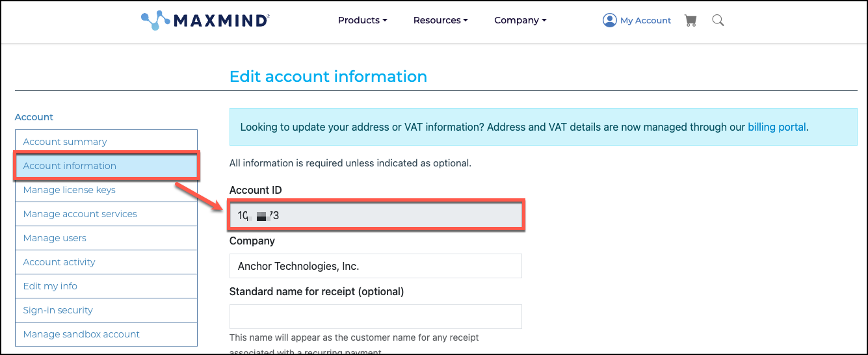Click the My Account user icon
Image resolution: width=868 pixels, height=355 pixels.
tap(609, 20)
